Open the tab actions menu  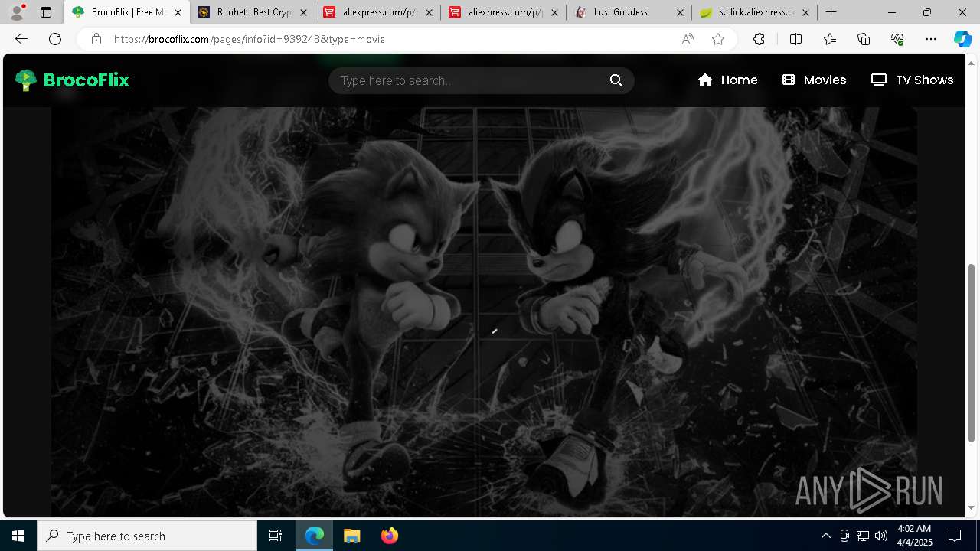point(46,12)
